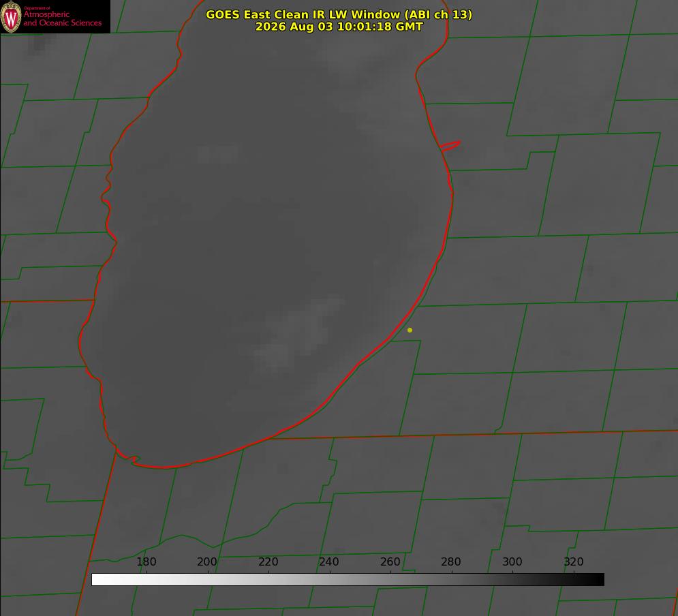The image size is (678, 616).
Task: Click the GOES East Clean IR title
Action: click(339, 14)
